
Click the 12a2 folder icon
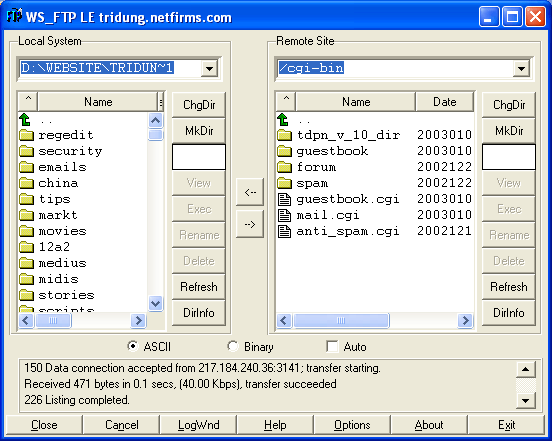[x=26, y=247]
